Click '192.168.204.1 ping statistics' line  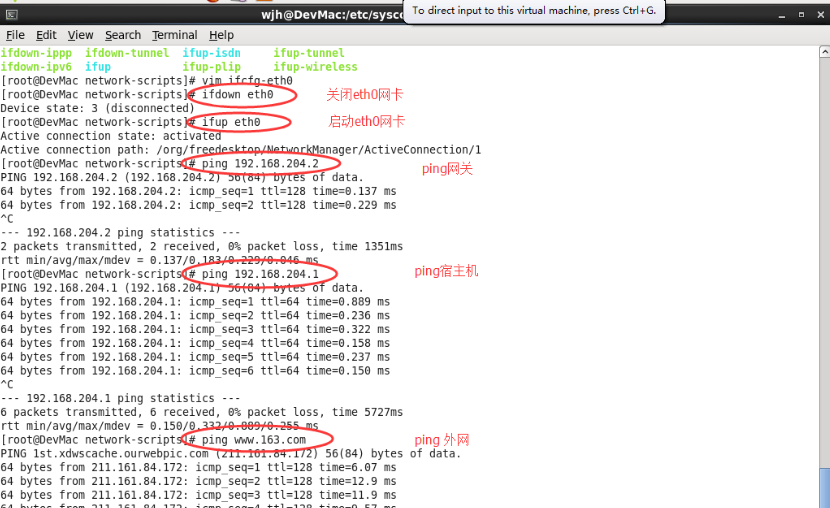click(120, 398)
